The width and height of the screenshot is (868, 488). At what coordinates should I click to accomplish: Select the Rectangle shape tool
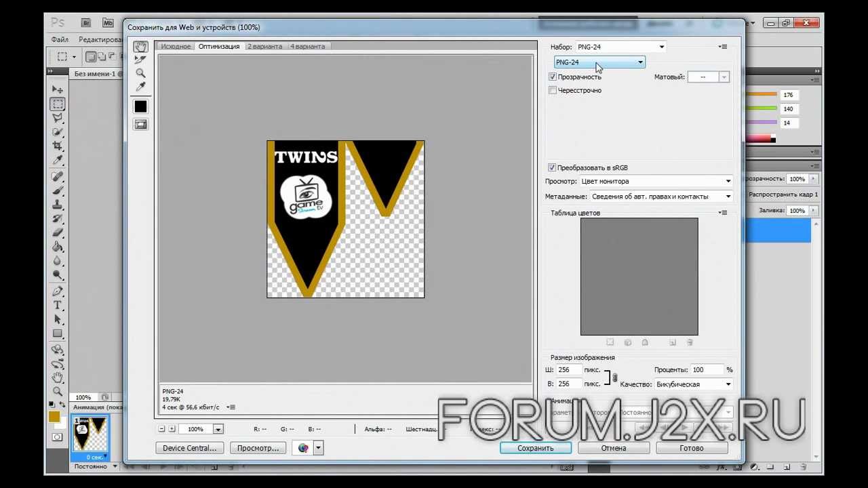[58, 333]
